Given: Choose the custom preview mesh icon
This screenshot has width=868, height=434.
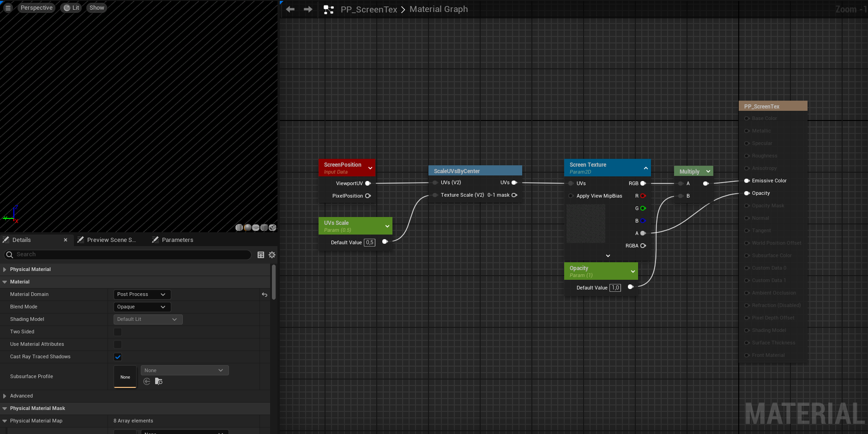Looking at the screenshot, I should click(272, 228).
